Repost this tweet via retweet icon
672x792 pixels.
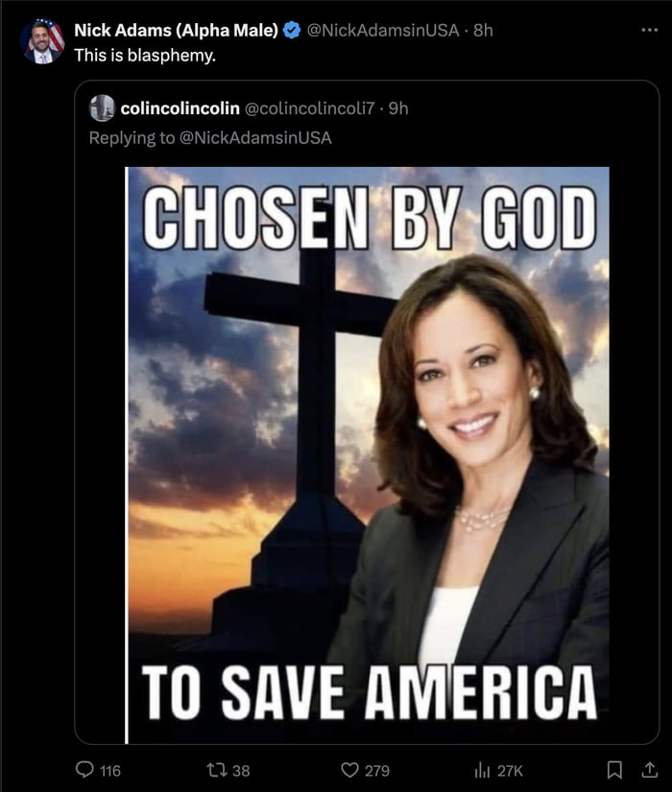tap(216, 770)
